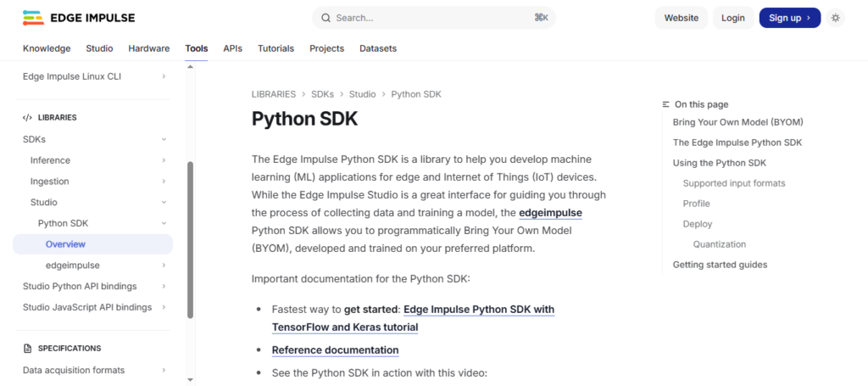Select Overview in the sidebar
The height and width of the screenshot is (386, 868).
(92, 244)
